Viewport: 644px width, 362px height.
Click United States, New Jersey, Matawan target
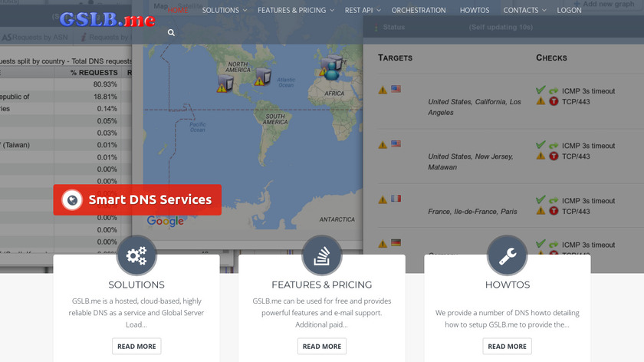[471, 162]
